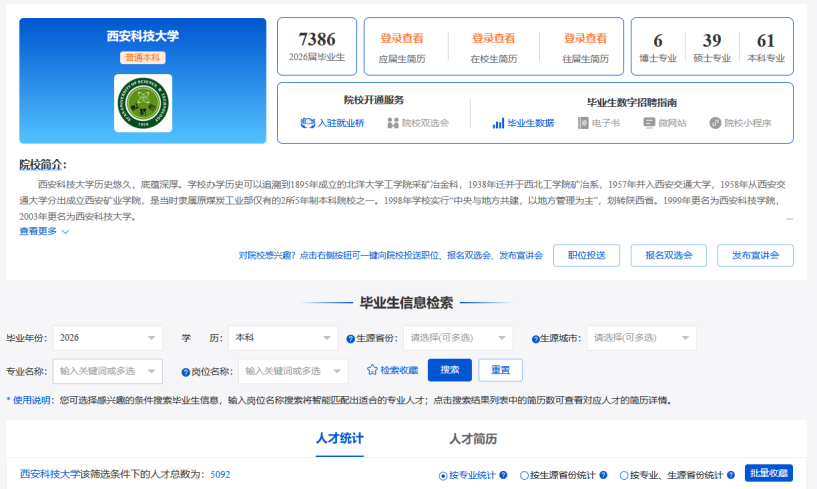Screen dimensions: 817x489
Task: Open the 专业名称 keyword dropdown
Action: [x=108, y=371]
